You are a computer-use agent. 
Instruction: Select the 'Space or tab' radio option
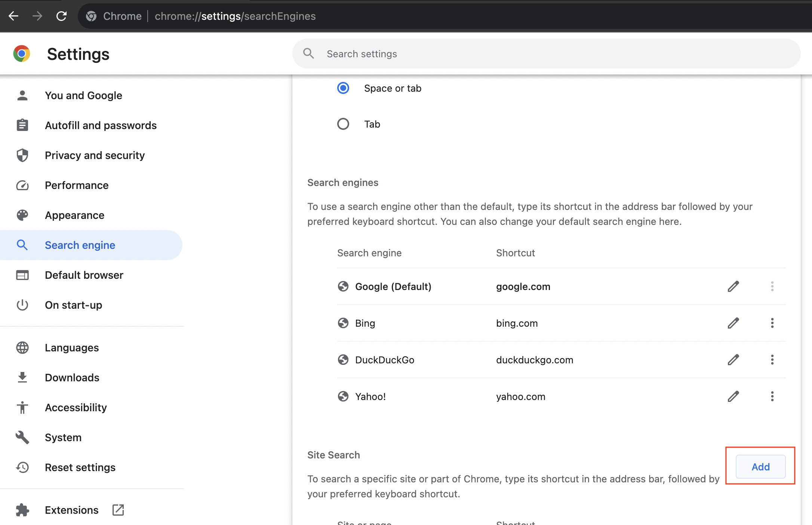(343, 88)
